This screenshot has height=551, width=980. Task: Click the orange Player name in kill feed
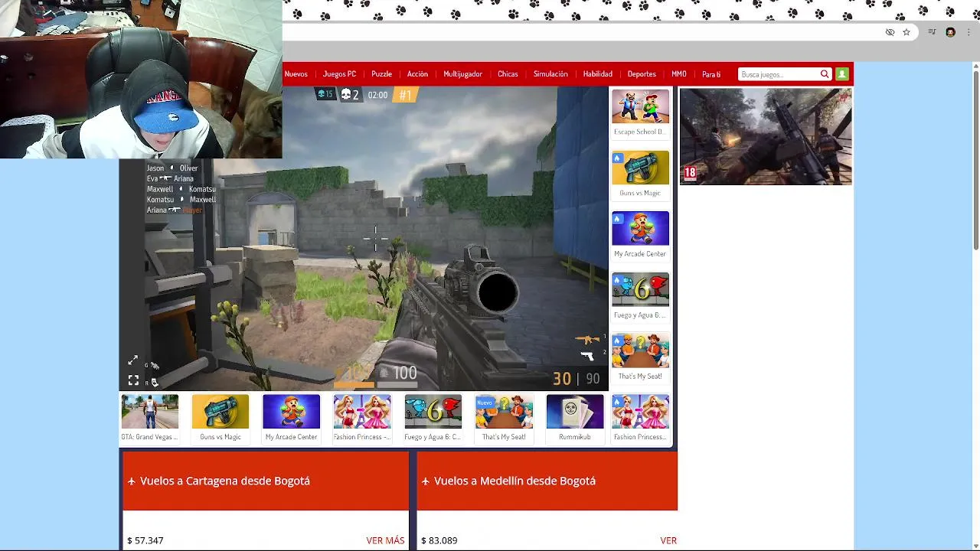(192, 210)
